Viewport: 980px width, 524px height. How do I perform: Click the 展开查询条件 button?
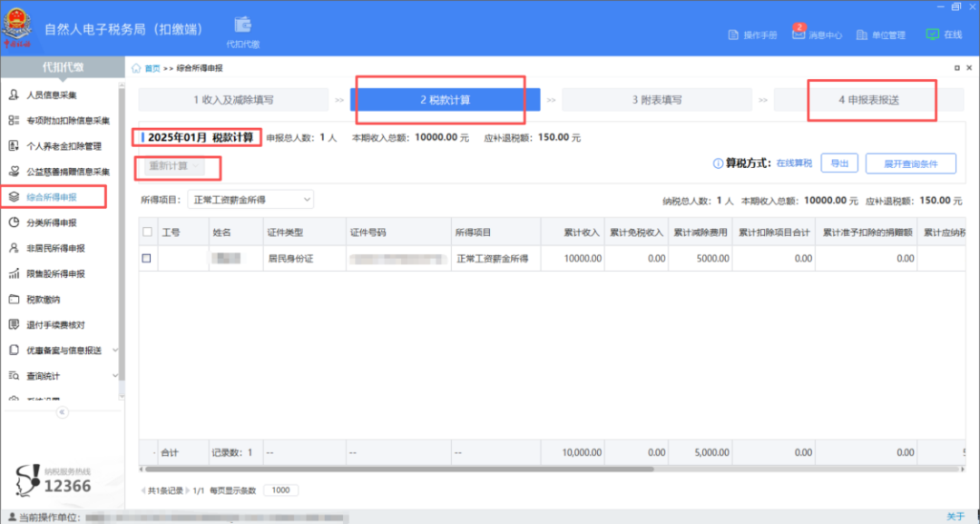[910, 163]
